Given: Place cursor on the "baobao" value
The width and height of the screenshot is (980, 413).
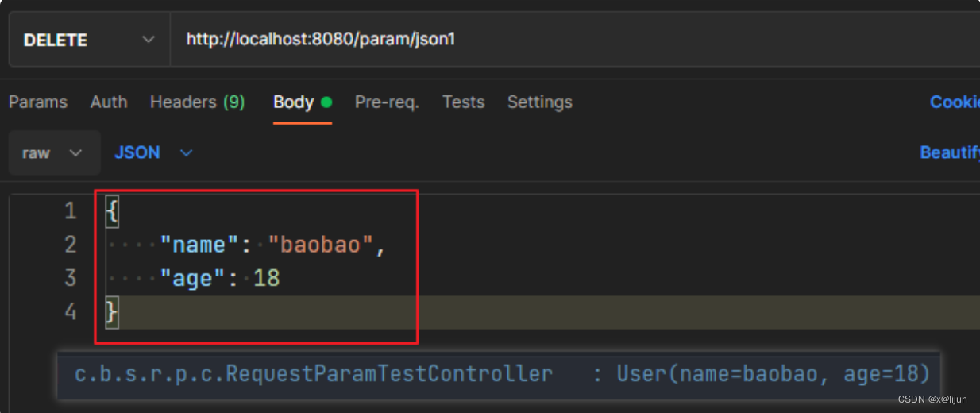Looking at the screenshot, I should coord(321,245).
